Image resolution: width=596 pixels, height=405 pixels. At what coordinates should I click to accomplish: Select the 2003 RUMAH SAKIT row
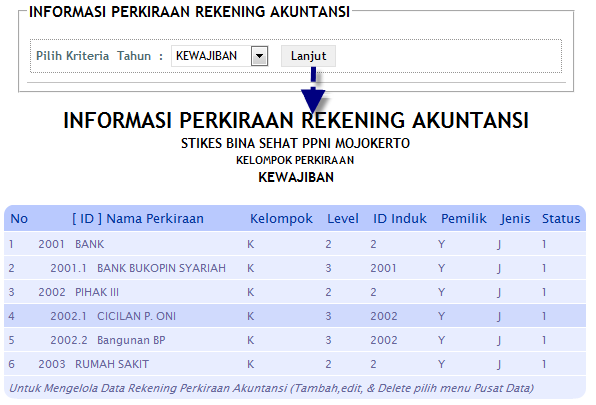(x=295, y=364)
